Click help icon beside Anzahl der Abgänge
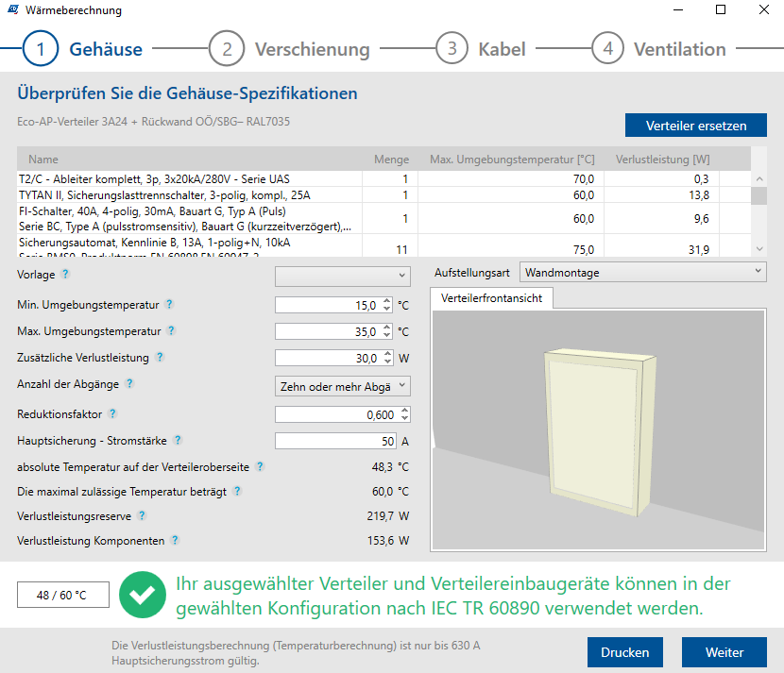This screenshot has width=784, height=673. 129,383
